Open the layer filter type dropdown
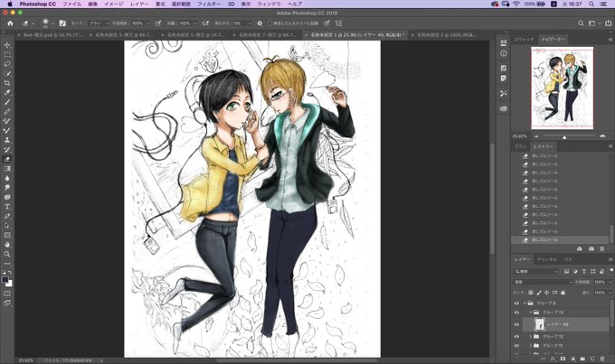 535,271
